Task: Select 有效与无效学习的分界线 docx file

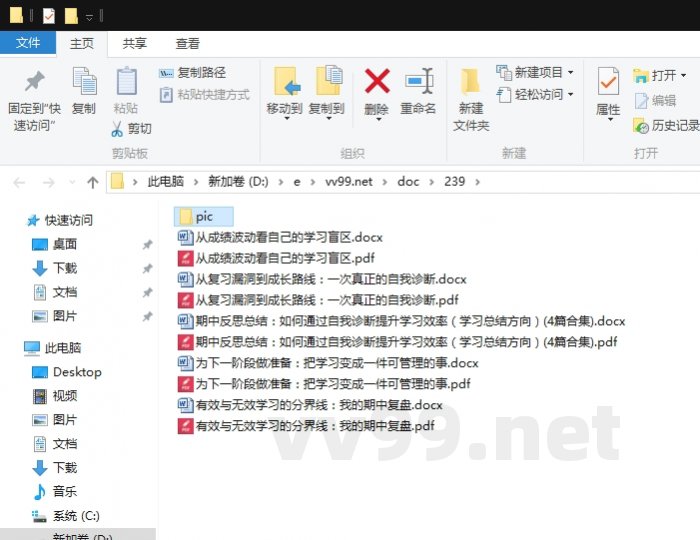Action: (x=310, y=405)
